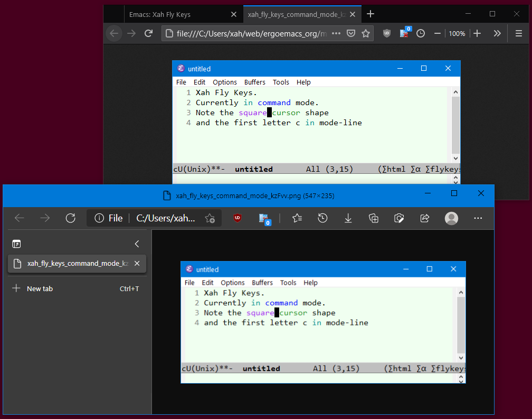Click New tab in Edge sidebar
This screenshot has height=419, width=532.
click(x=77, y=288)
